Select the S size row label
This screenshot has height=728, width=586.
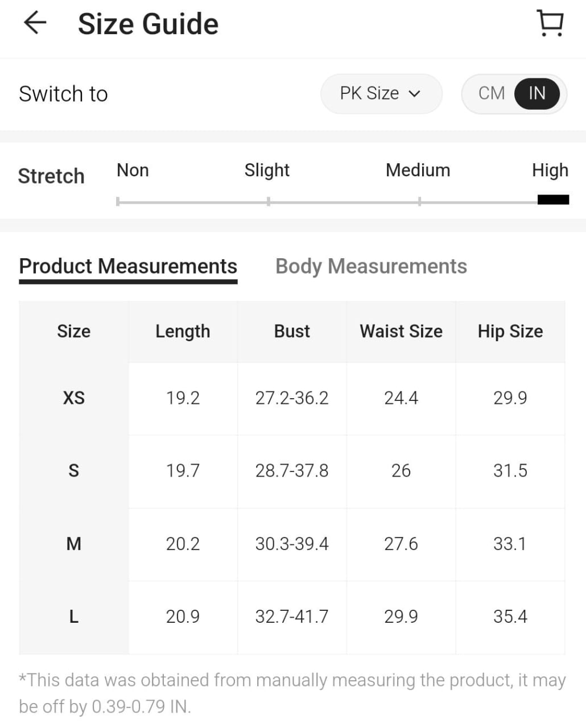74,470
